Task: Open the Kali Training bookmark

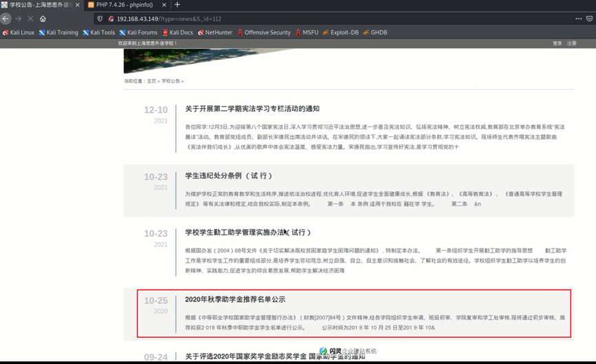Action: coord(58,32)
